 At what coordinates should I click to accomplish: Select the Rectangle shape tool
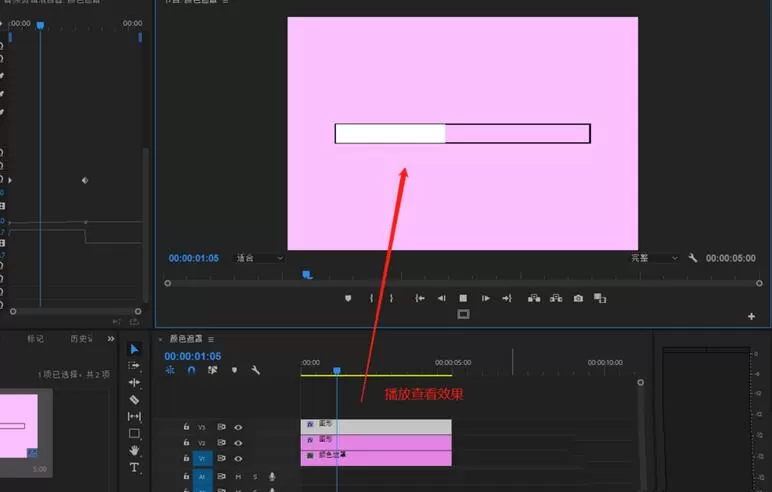click(134, 433)
